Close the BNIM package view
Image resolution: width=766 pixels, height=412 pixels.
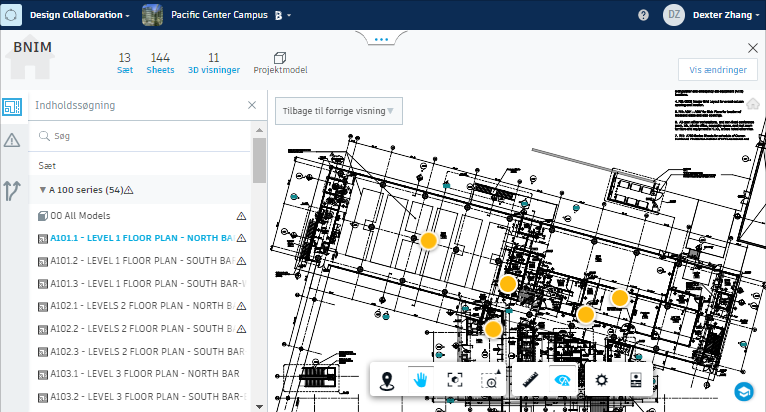(752, 48)
